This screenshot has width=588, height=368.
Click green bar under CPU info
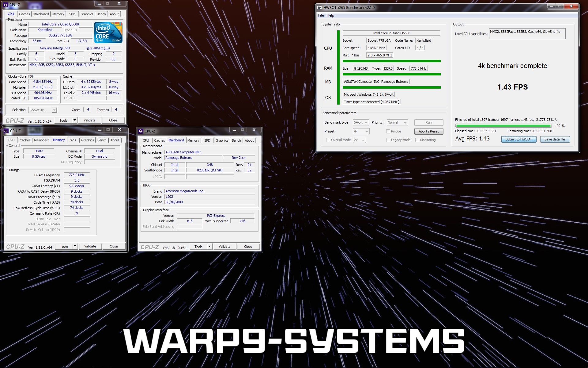[x=391, y=61]
